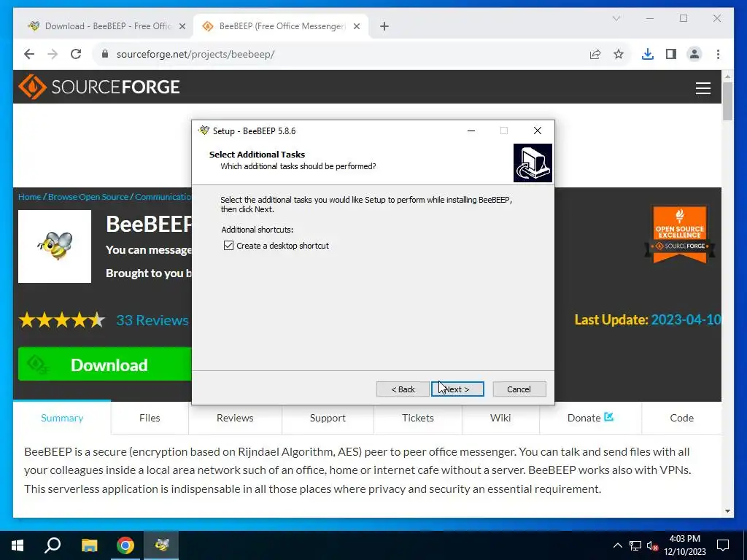
Task: Close the Download - BeeBEEP tab
Action: (x=182, y=26)
